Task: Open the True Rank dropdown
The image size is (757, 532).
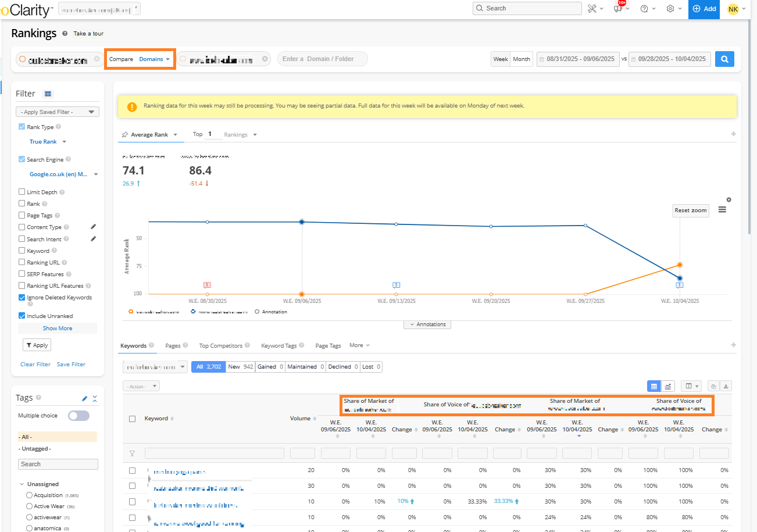Action: [48, 141]
